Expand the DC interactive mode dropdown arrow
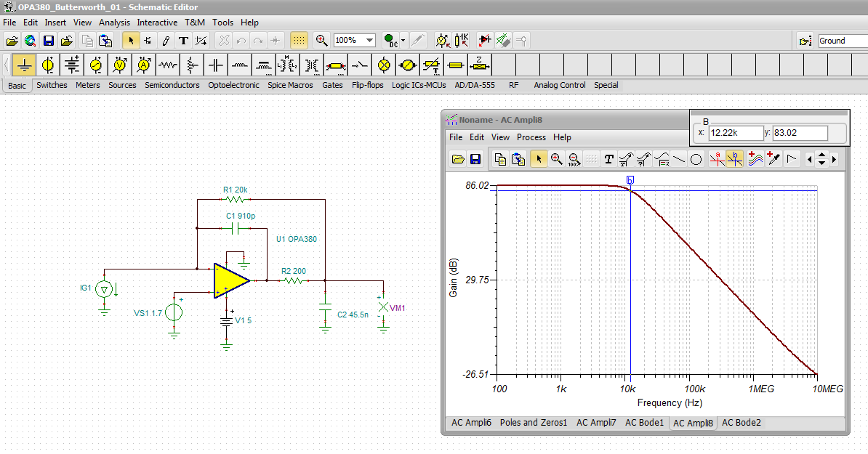 tap(403, 41)
